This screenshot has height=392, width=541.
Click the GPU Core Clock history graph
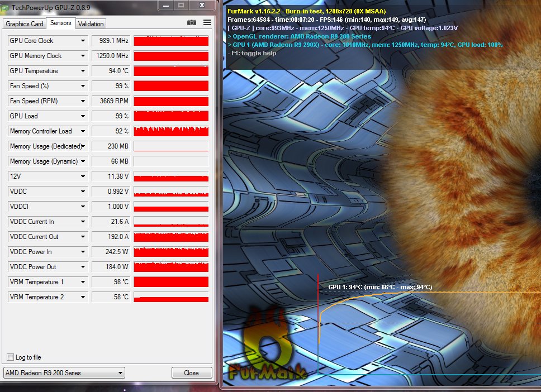171,41
